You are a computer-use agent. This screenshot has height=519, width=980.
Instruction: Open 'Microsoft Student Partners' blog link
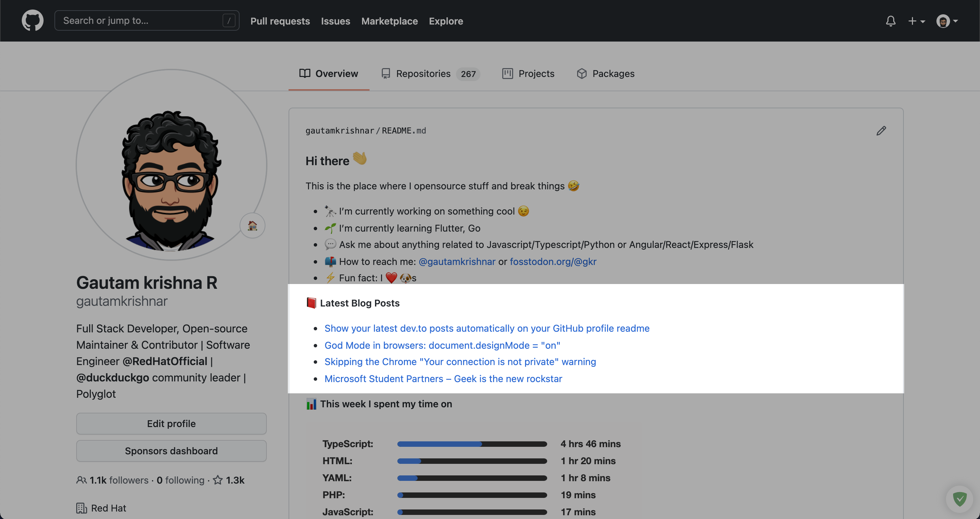coord(443,378)
